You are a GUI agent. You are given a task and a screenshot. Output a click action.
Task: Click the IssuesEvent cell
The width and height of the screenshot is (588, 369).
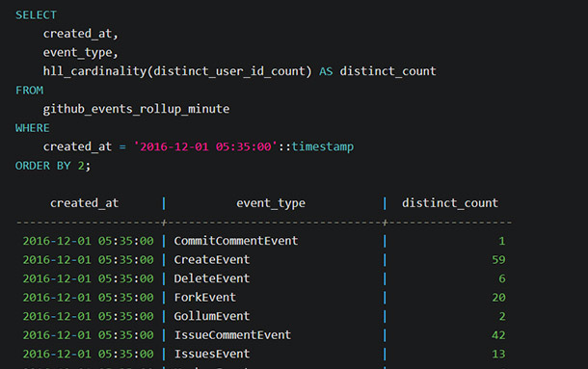point(212,354)
